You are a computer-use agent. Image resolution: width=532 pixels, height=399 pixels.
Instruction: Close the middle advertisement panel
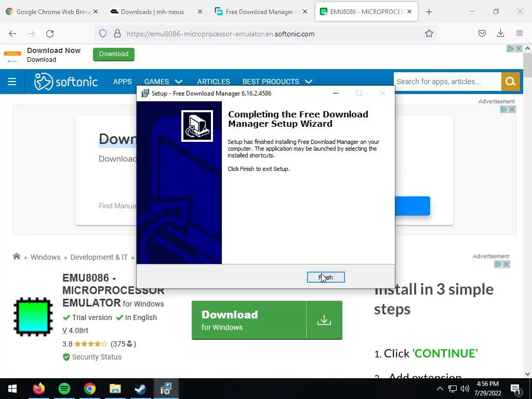tap(512, 109)
